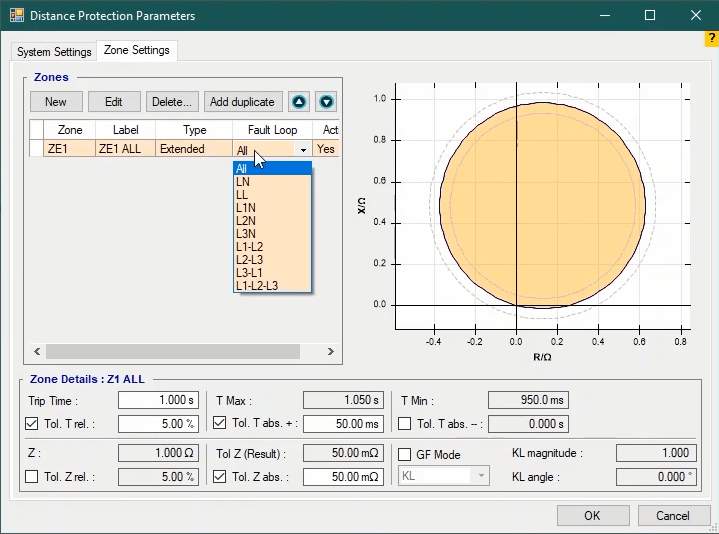
Task: Uncheck the Tol. Z abs. checkbox
Action: [x=221, y=477]
